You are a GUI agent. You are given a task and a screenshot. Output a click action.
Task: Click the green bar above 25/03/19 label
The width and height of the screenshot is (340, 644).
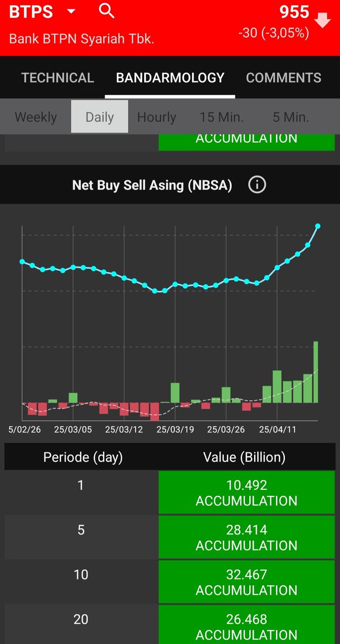click(175, 392)
